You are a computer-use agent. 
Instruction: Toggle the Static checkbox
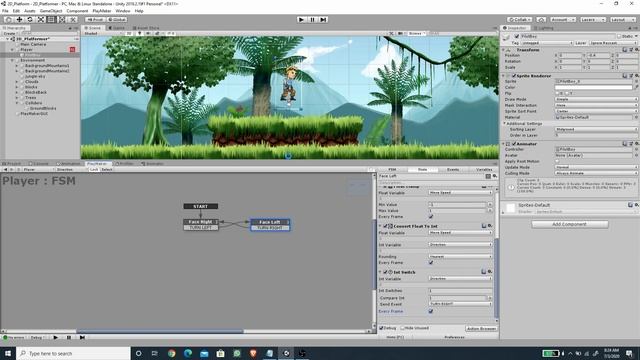(x=619, y=36)
